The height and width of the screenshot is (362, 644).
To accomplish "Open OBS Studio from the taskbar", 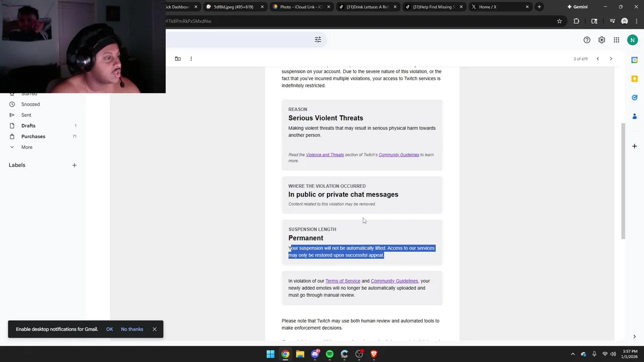I will click(x=359, y=354).
